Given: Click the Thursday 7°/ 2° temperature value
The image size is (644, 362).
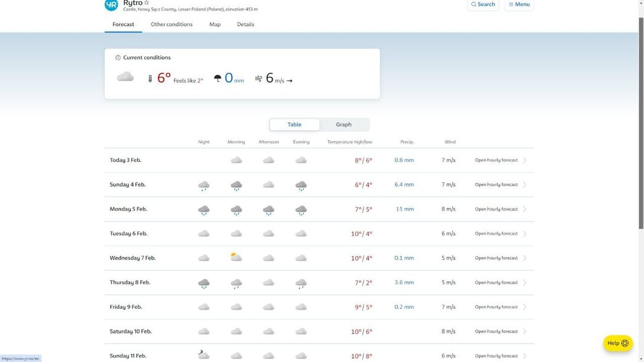Looking at the screenshot, I should (x=363, y=282).
